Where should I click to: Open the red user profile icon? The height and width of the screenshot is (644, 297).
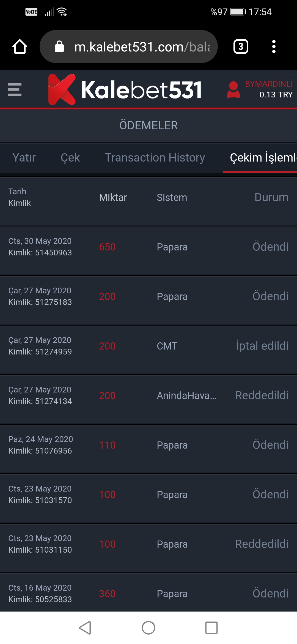click(x=233, y=89)
